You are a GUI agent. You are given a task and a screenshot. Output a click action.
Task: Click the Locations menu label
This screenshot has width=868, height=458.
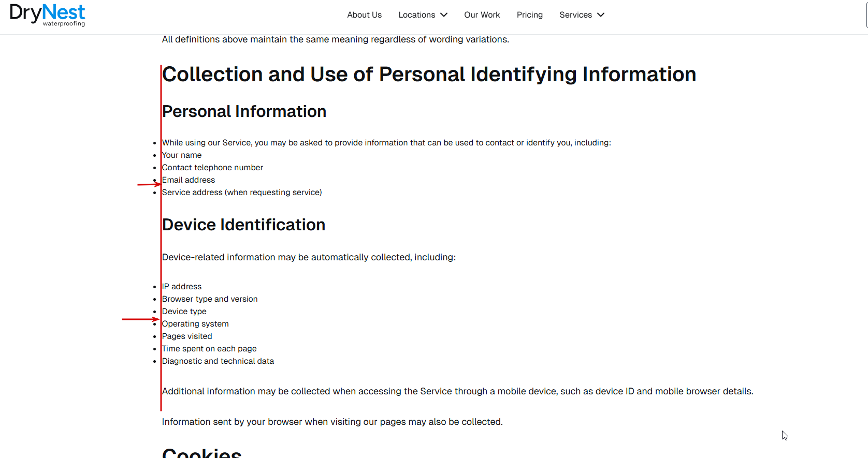pyautogui.click(x=416, y=15)
